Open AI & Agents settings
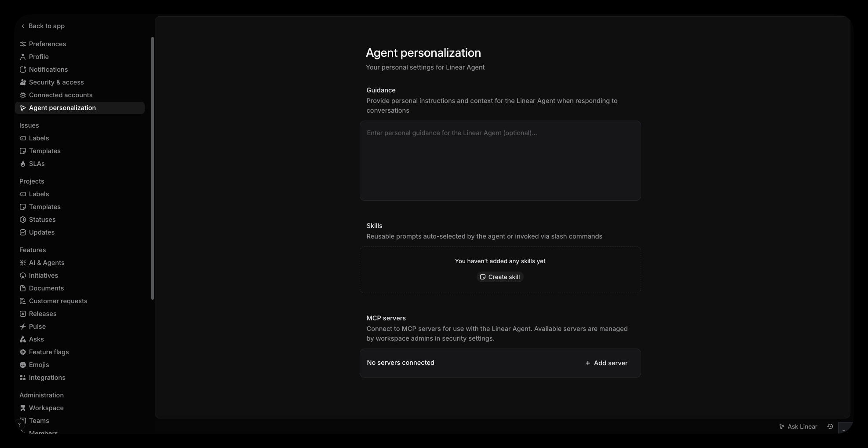Screen dimensions: 868x448 (23, 263)
